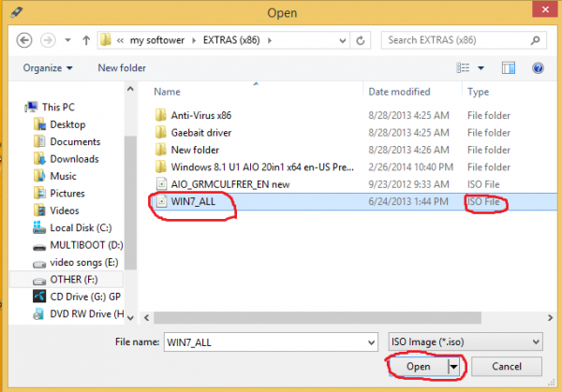562x392 pixels.
Task: Change view with the view icon
Action: [463, 67]
